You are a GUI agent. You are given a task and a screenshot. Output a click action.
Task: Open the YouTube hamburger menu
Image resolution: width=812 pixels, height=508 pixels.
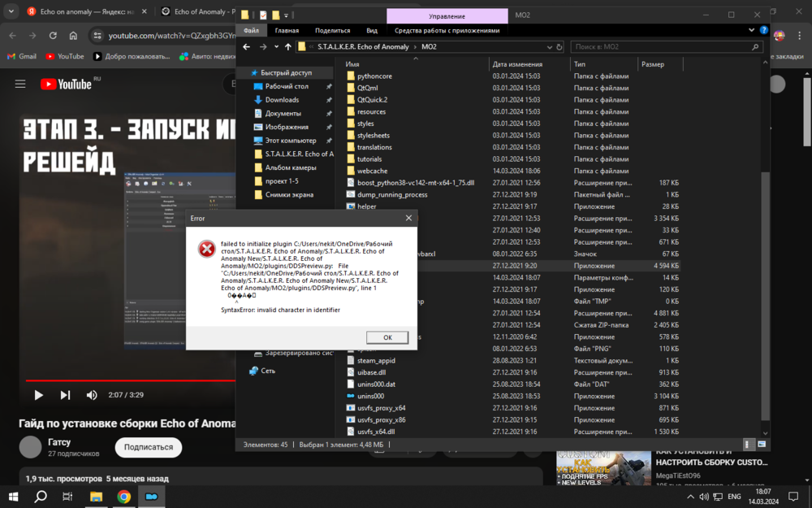20,85
